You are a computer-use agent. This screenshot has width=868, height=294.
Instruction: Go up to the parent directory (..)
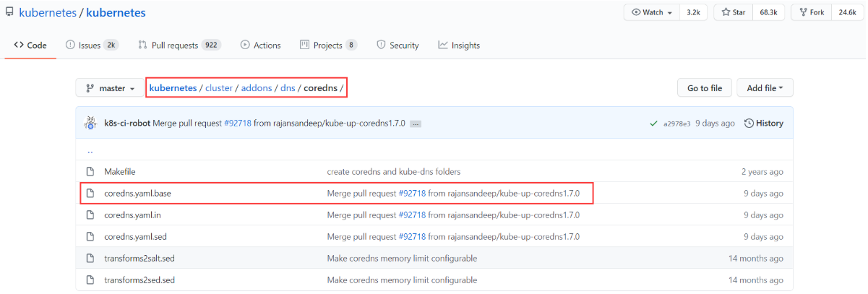pyautogui.click(x=90, y=150)
